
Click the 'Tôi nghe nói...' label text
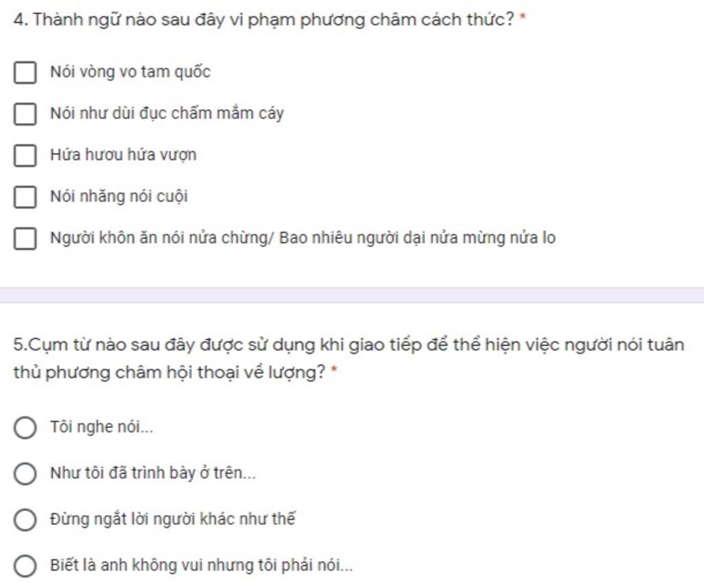tap(102, 427)
